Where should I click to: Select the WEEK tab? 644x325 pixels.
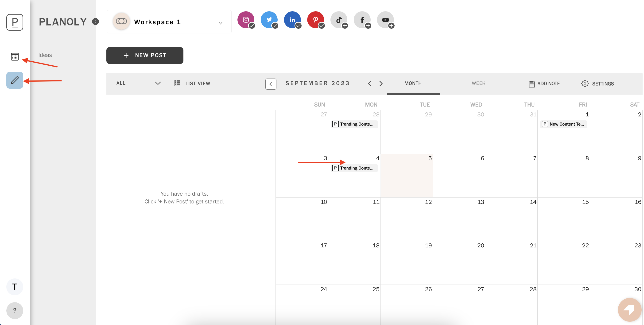(x=478, y=83)
